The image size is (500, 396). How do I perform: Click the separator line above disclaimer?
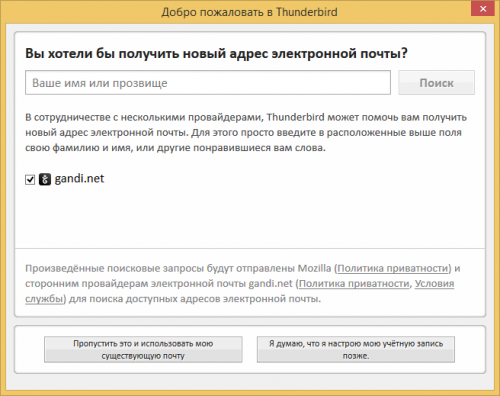(x=250, y=248)
